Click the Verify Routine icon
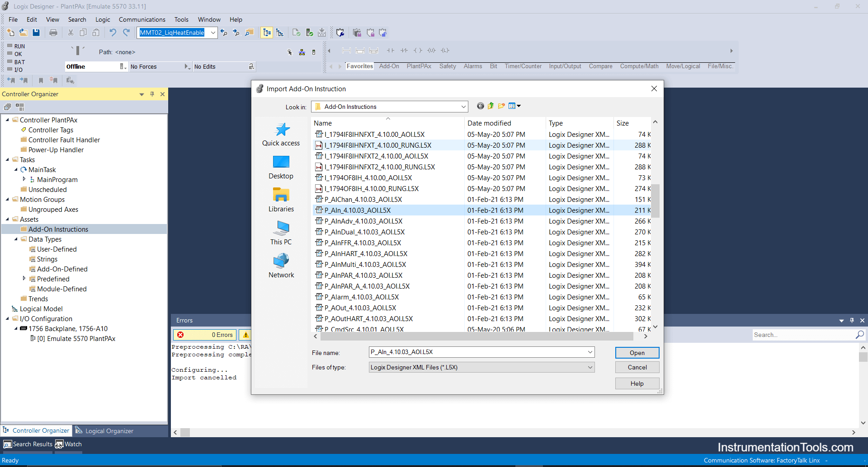 point(297,33)
